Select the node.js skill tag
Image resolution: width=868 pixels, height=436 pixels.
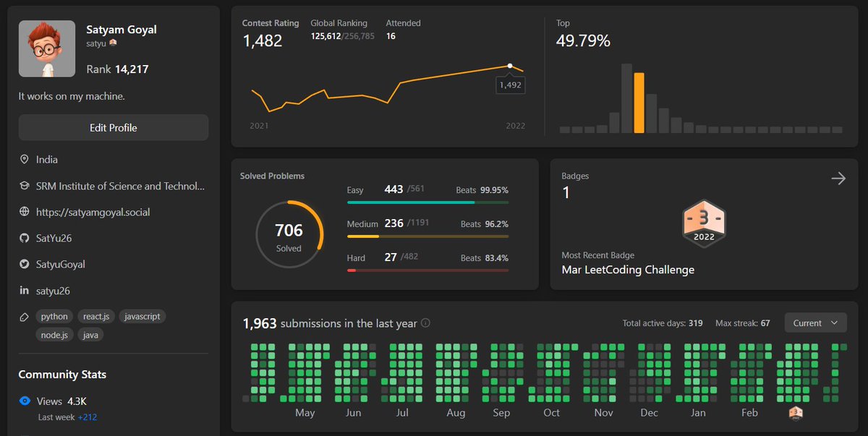[54, 335]
